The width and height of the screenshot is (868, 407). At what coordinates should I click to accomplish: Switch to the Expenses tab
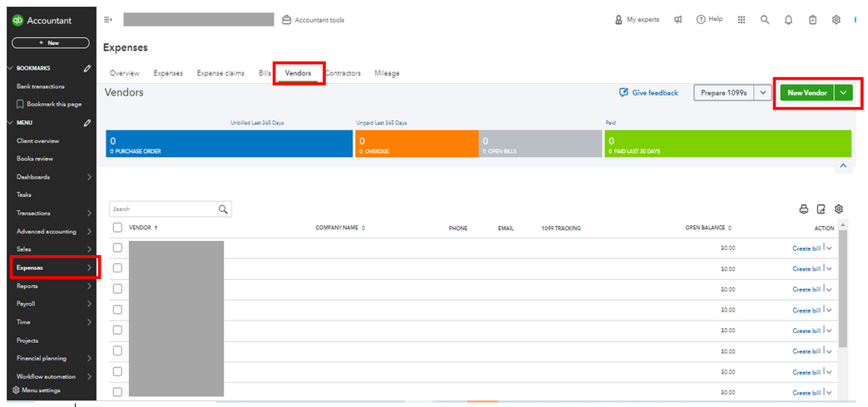tap(168, 73)
